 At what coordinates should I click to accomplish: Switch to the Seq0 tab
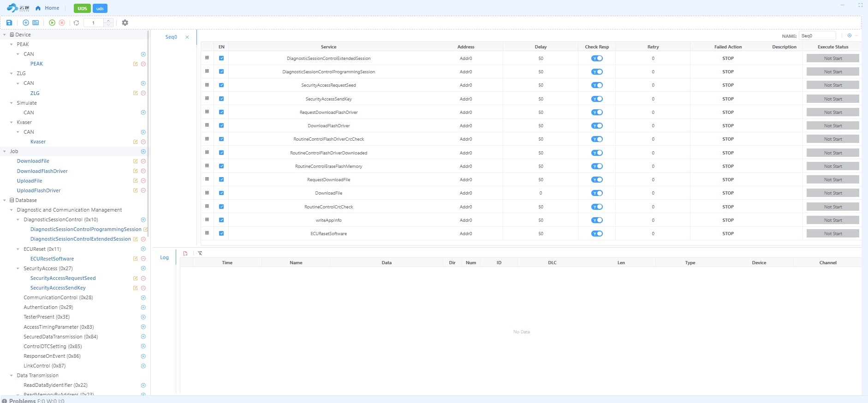171,37
